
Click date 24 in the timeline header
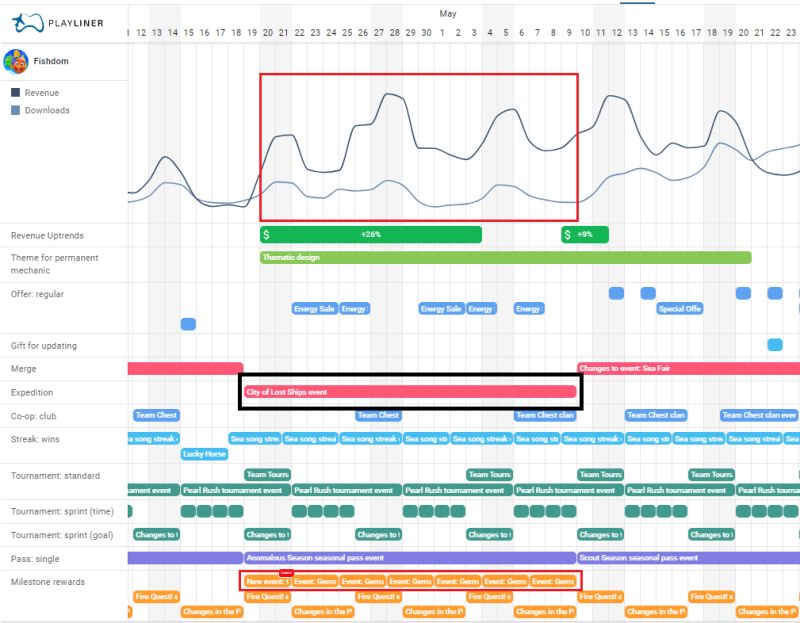[331, 33]
